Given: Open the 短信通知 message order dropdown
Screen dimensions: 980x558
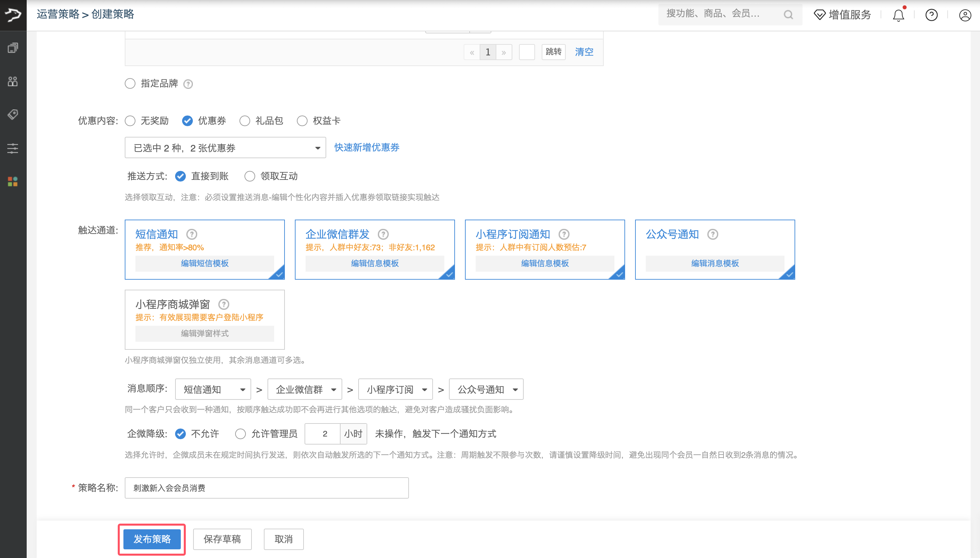Looking at the screenshot, I should coord(213,389).
